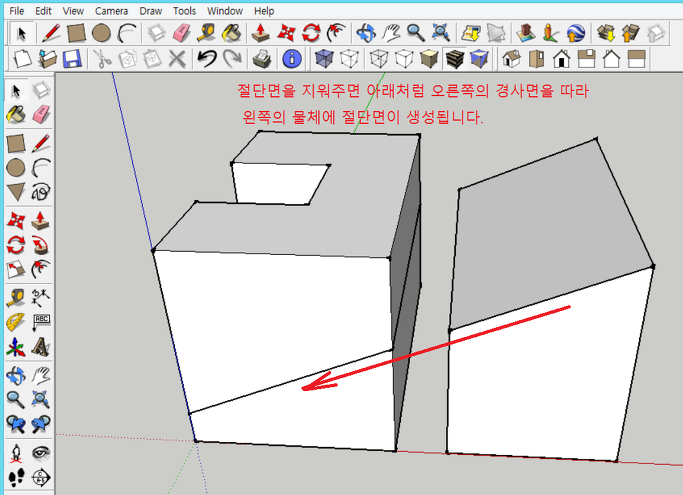This screenshot has width=683, height=495.
Task: Click the Copy icon
Action: pos(128,59)
